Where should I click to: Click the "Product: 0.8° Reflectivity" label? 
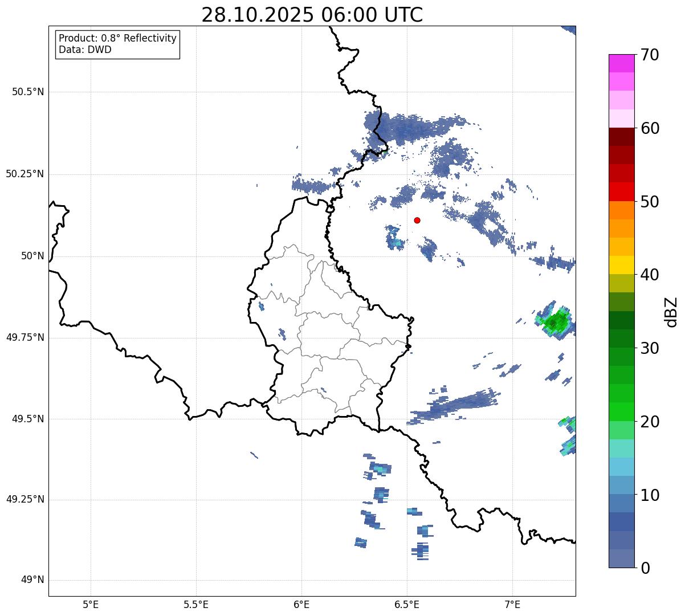tap(118, 38)
